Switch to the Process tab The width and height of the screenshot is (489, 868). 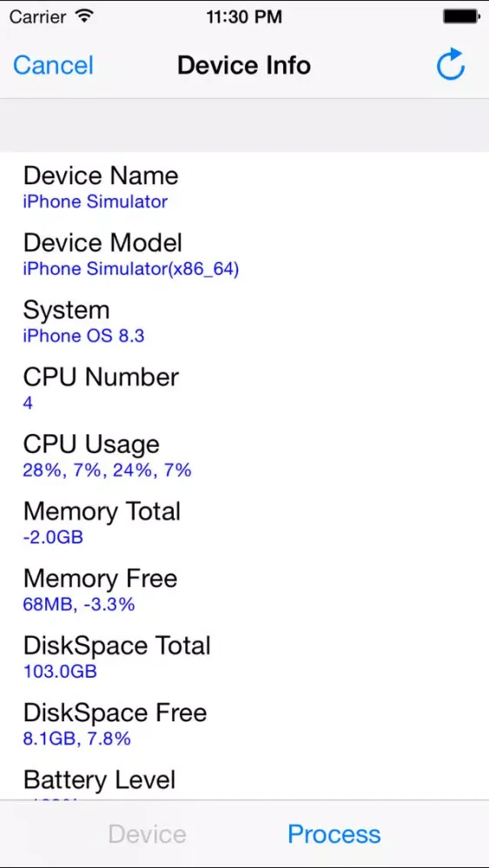tap(334, 833)
